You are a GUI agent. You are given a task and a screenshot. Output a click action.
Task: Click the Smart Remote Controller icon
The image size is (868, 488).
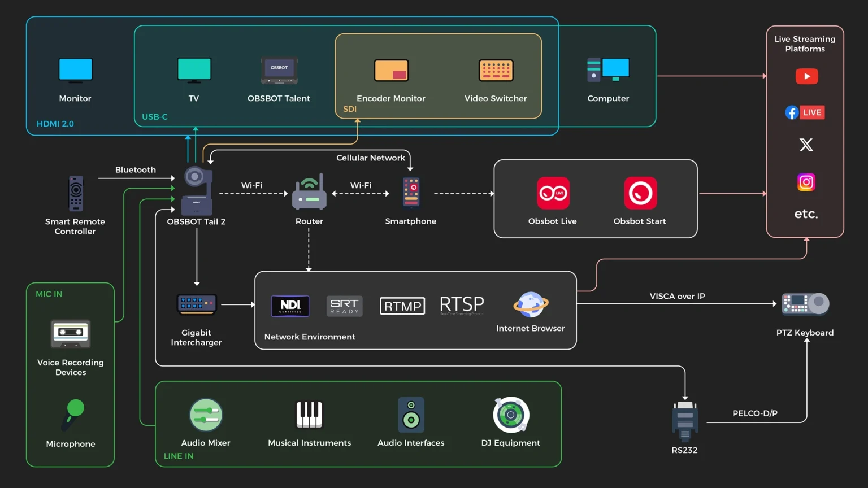coord(76,194)
